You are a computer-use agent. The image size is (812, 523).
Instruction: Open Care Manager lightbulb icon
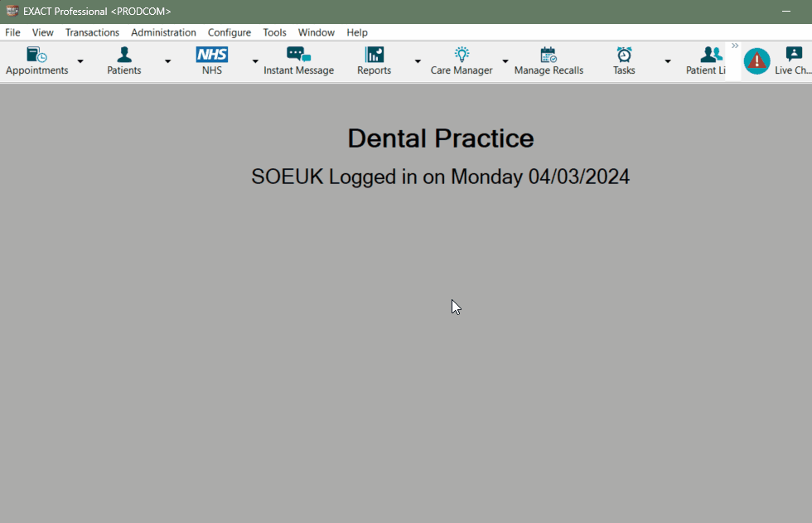coord(462,56)
